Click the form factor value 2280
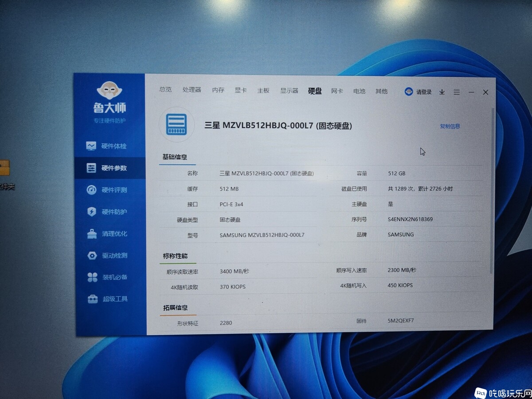 pyautogui.click(x=226, y=323)
